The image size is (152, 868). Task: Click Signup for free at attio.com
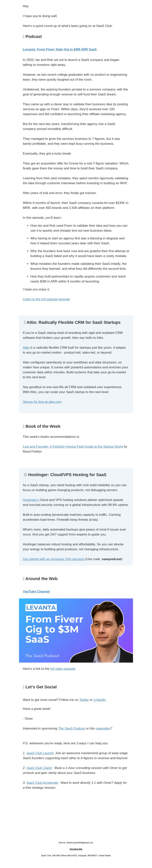pyautogui.click(x=42, y=402)
